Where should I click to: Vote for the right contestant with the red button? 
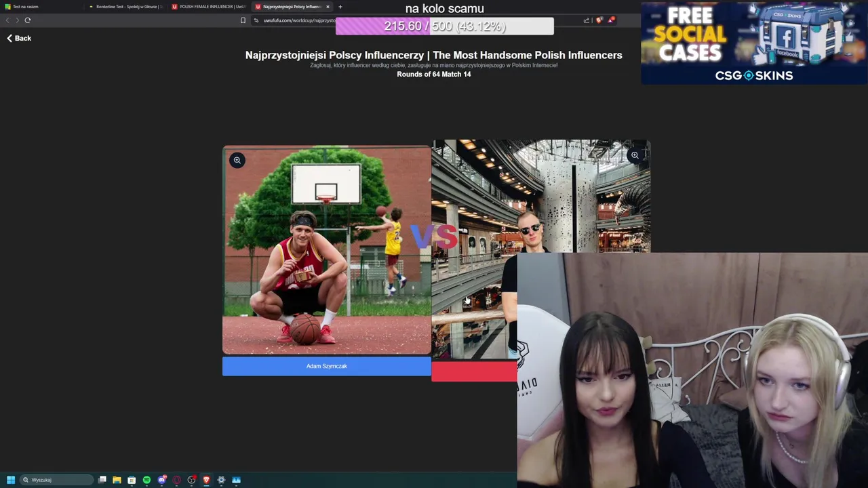pyautogui.click(x=474, y=371)
